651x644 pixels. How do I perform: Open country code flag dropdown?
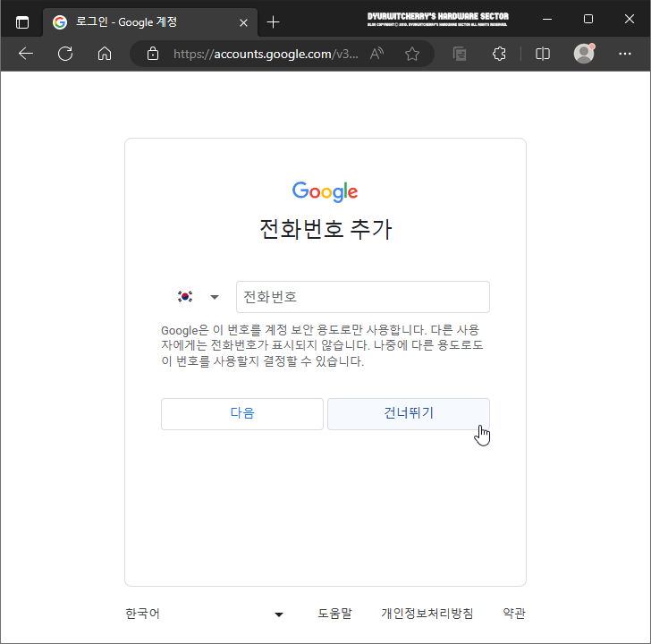198,296
